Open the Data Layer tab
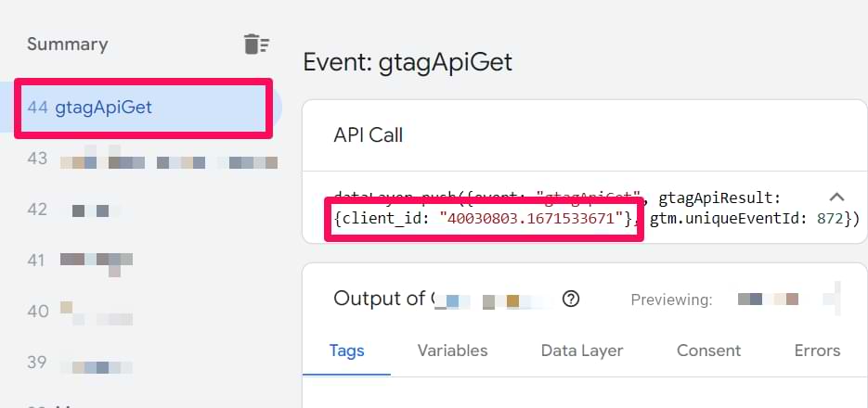This screenshot has height=408, width=868. click(x=582, y=351)
